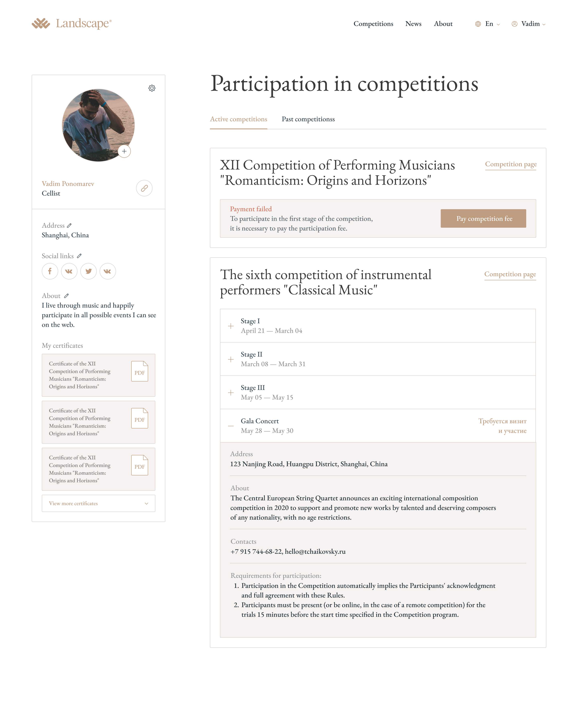Edit About section pencil icon
Screen dimensions: 578x728
66,296
